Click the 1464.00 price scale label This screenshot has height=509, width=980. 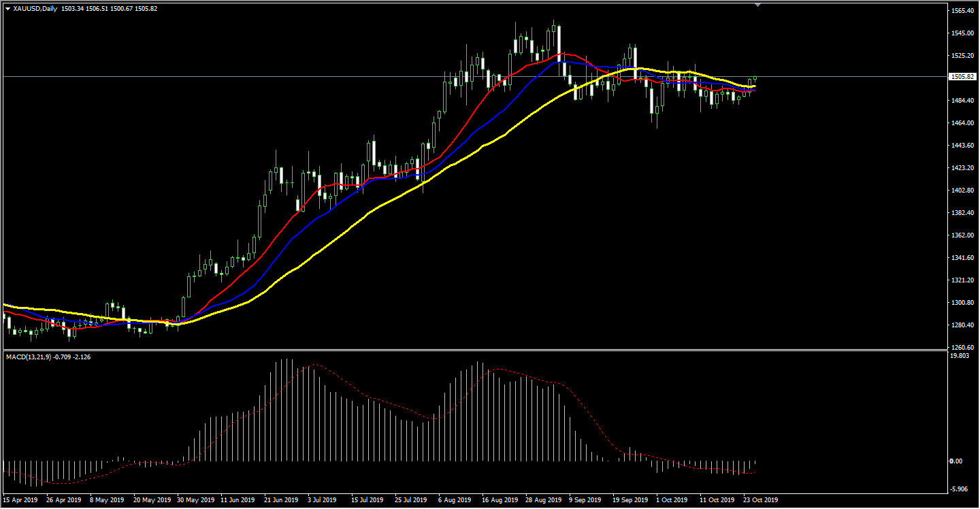(961, 123)
